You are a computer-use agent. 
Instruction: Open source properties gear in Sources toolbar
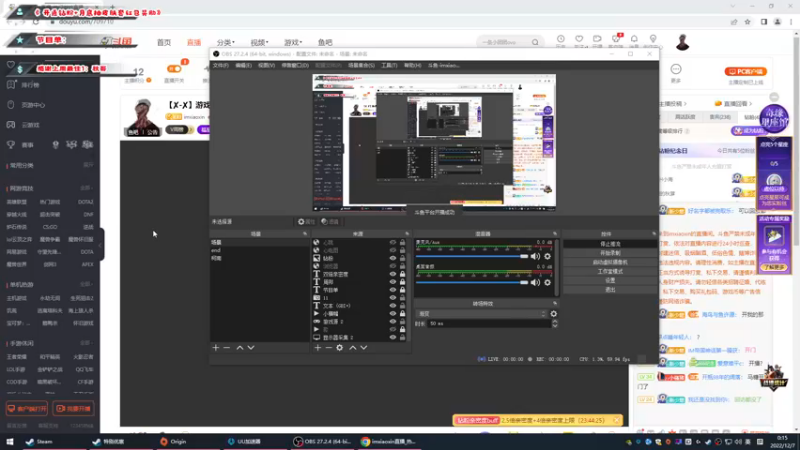coord(340,347)
